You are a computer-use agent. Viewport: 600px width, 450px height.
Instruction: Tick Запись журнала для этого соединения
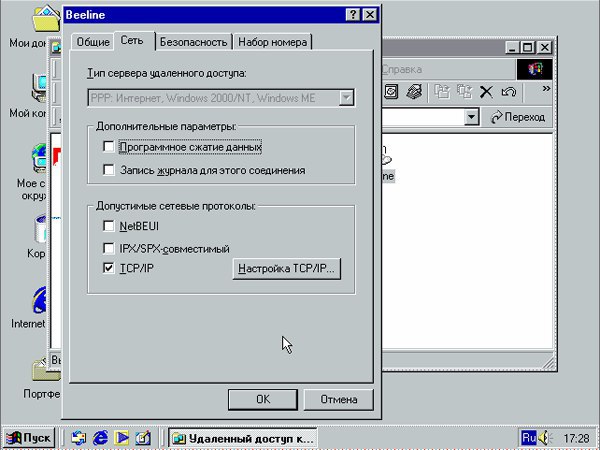[x=109, y=170]
